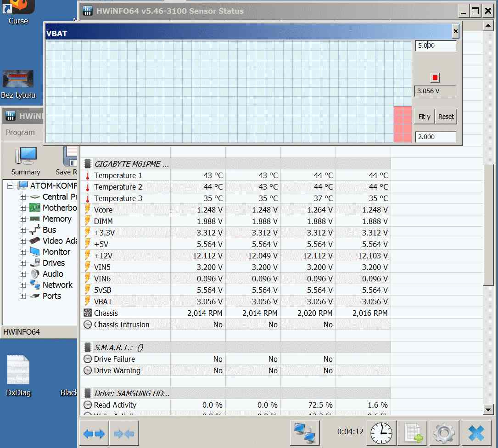
Task: Select the DIMM voltage row
Action: click(235, 221)
